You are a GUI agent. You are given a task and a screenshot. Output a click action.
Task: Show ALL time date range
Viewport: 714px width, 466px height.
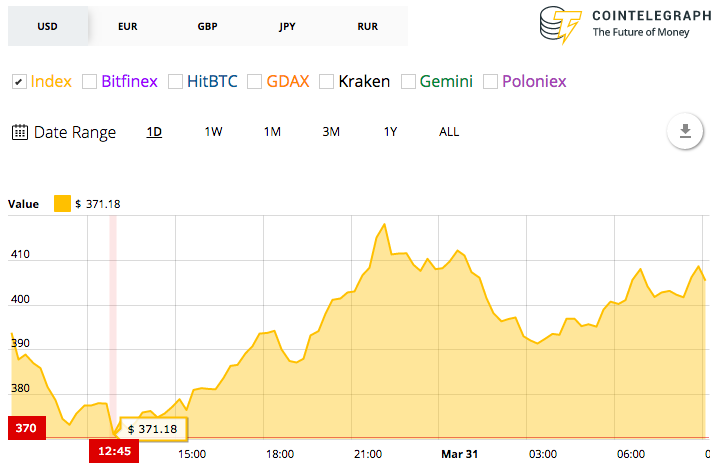pos(449,132)
